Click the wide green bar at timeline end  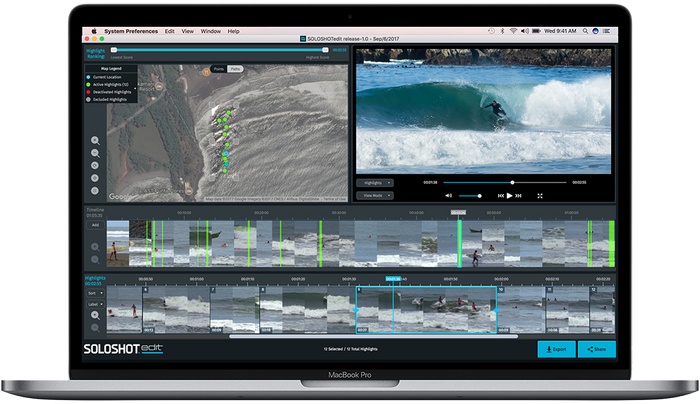(612, 244)
